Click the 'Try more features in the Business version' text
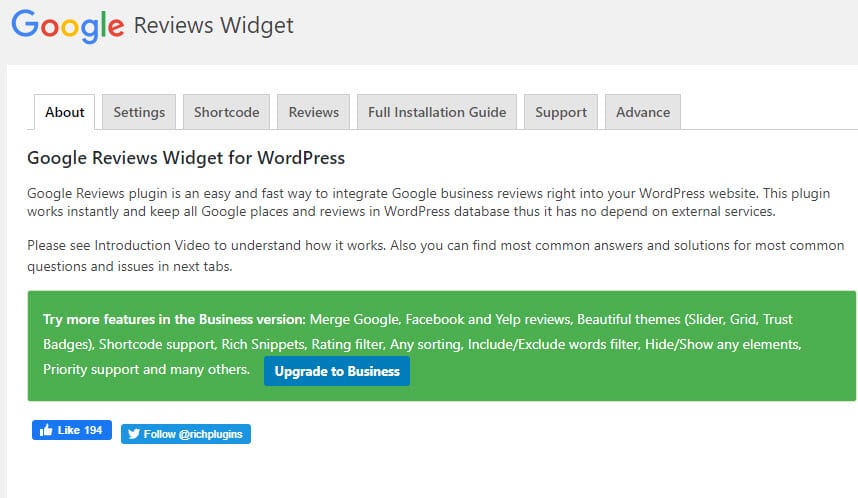Screen dimensions: 858x498 click(174, 319)
